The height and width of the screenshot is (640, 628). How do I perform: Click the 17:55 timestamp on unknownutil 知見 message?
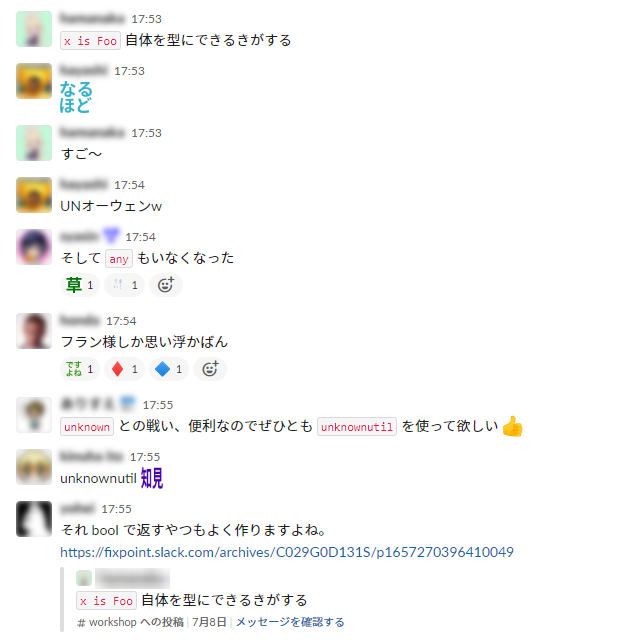(x=145, y=457)
